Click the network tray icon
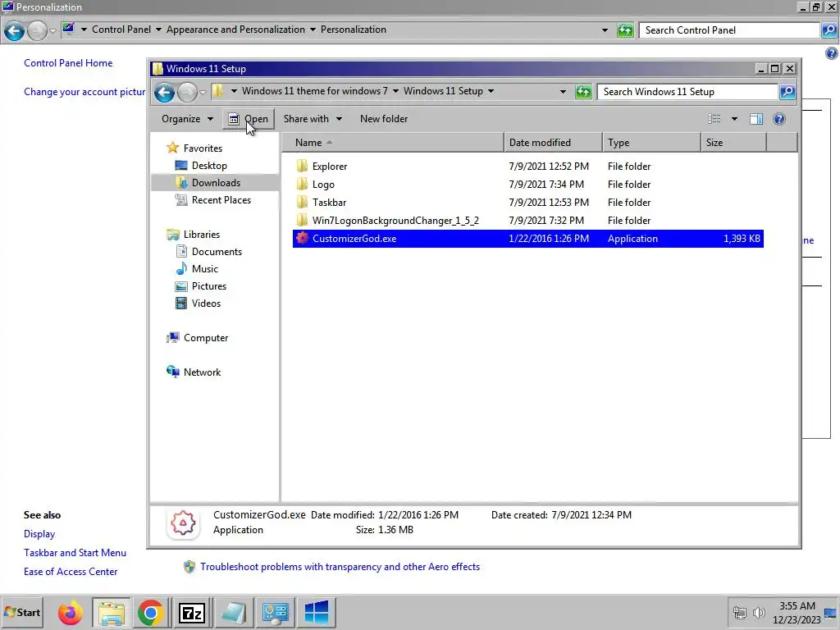 [740, 612]
